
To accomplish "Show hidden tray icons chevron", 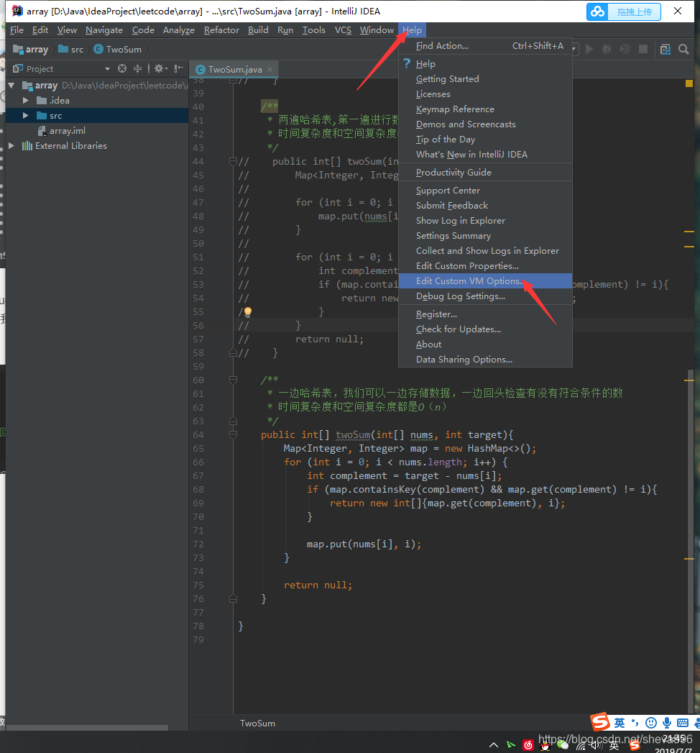I will click(x=493, y=745).
